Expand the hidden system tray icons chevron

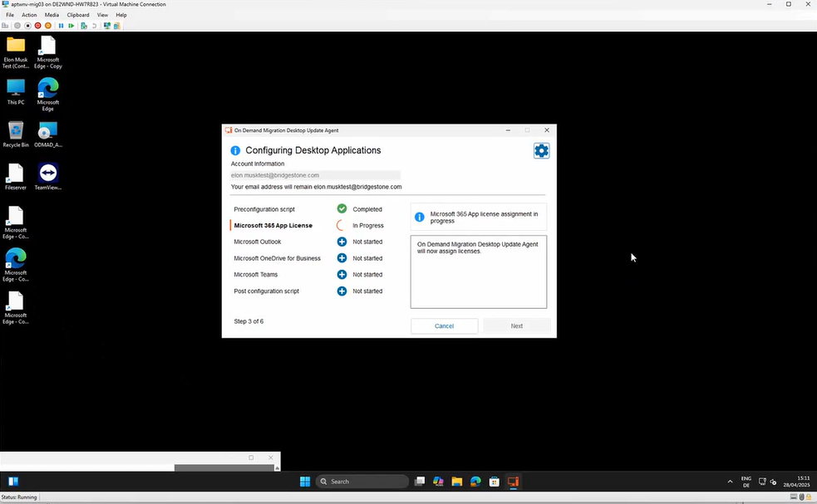[730, 482]
